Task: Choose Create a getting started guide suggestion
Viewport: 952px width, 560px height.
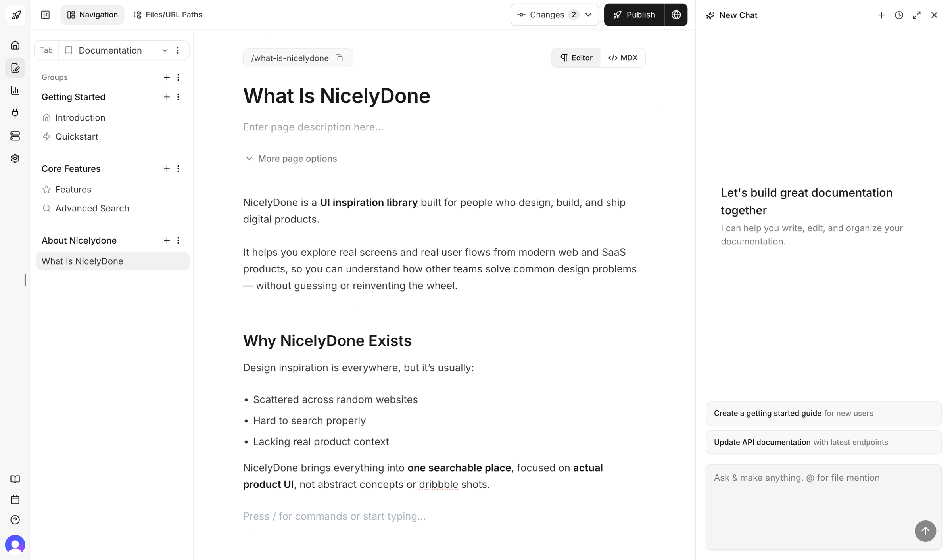Action: point(823,413)
